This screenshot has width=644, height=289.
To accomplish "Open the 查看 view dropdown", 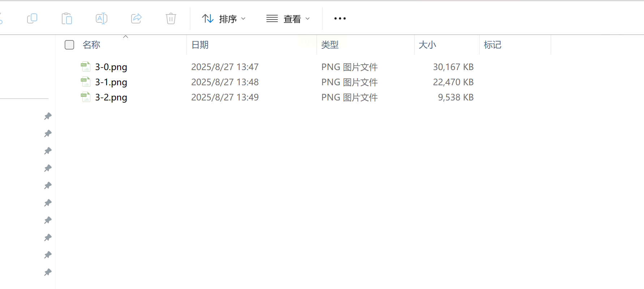I will (x=288, y=19).
